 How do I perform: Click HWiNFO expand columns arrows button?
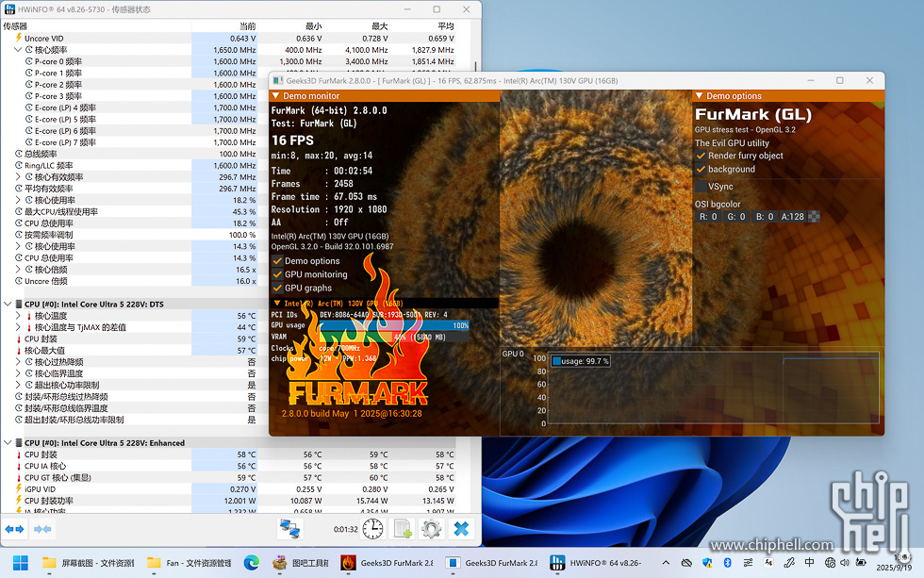click(14, 529)
